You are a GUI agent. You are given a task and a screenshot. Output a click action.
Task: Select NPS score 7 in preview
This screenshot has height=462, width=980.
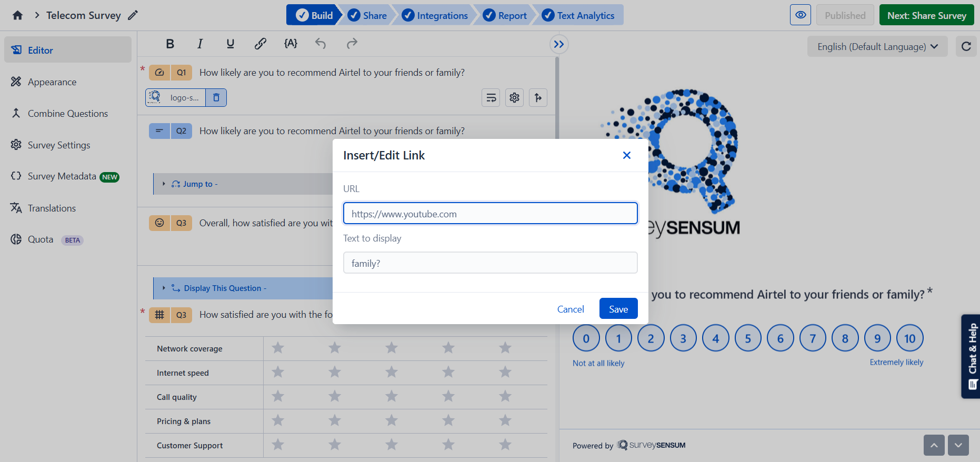pyautogui.click(x=813, y=338)
